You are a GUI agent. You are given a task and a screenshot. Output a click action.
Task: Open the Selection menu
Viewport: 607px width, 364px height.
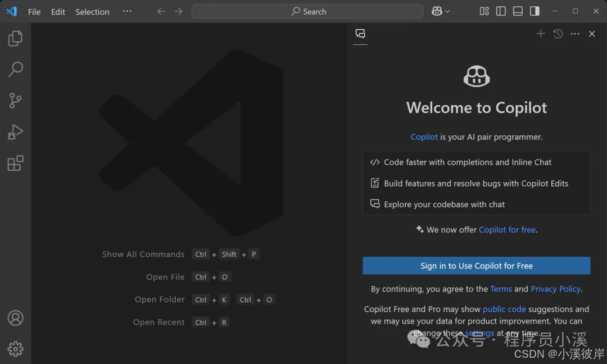click(x=92, y=12)
